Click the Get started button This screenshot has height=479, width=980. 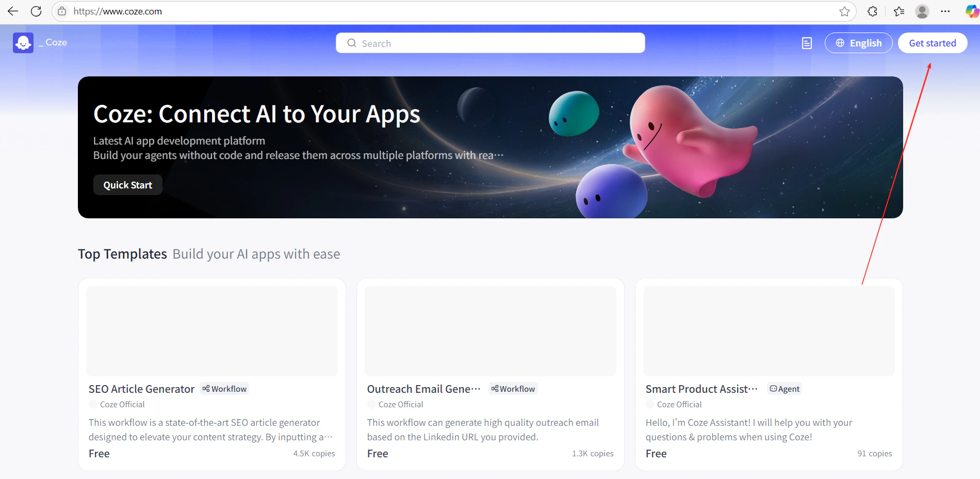(x=933, y=43)
